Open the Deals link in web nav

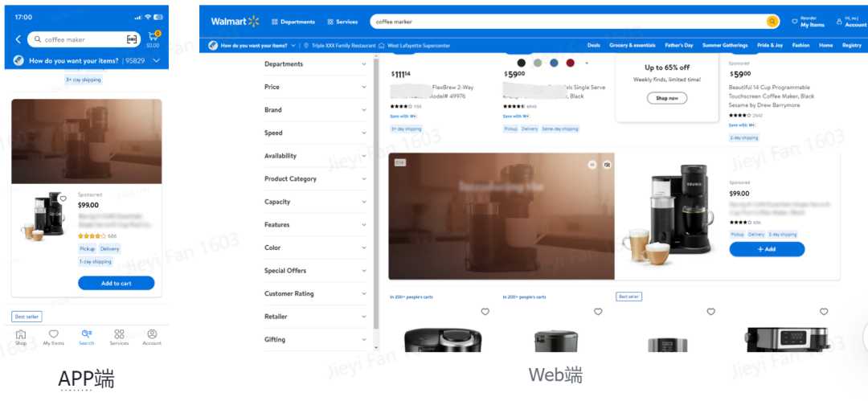pos(594,46)
